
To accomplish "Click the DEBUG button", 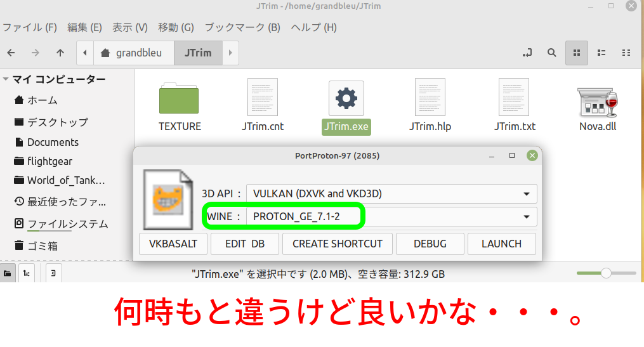I will click(430, 244).
